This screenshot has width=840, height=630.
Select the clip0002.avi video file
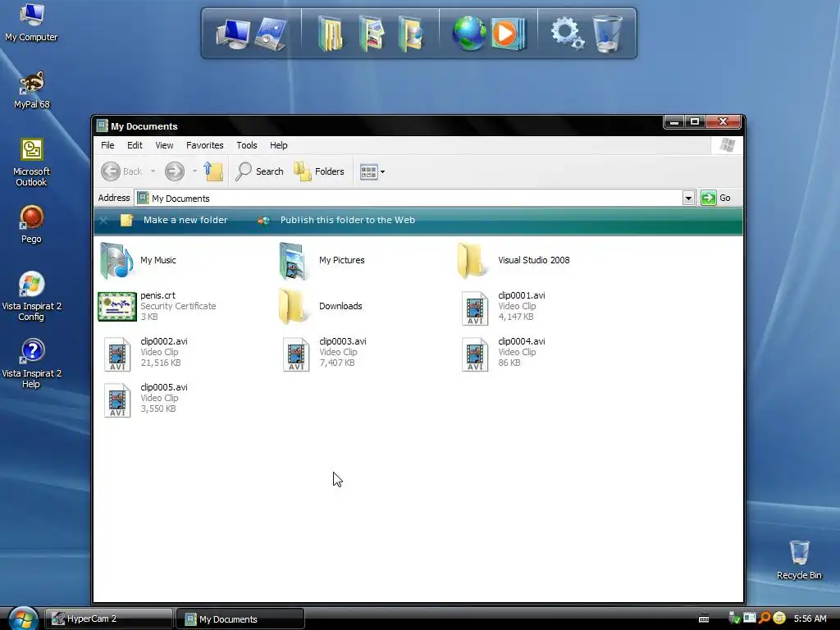(146, 353)
